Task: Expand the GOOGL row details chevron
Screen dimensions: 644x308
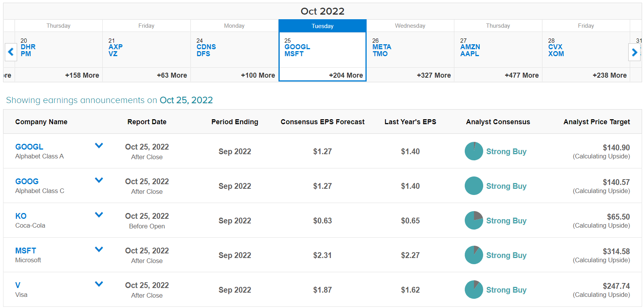Action: click(x=99, y=145)
